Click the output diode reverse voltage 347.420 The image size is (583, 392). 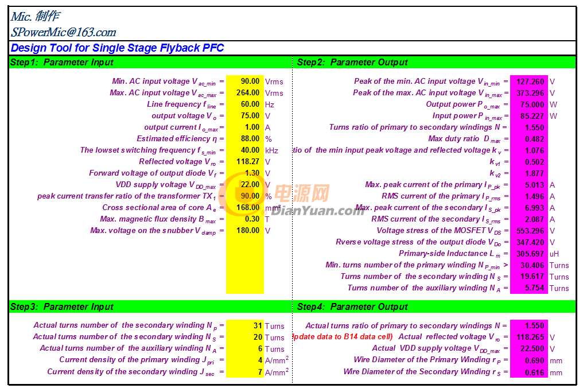pos(528,243)
